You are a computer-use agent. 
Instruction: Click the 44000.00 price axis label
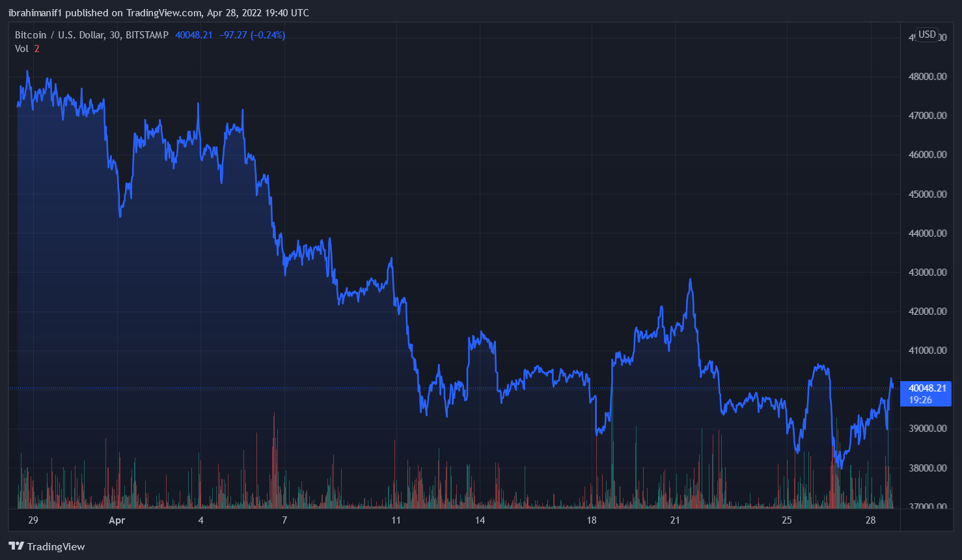tap(927, 233)
